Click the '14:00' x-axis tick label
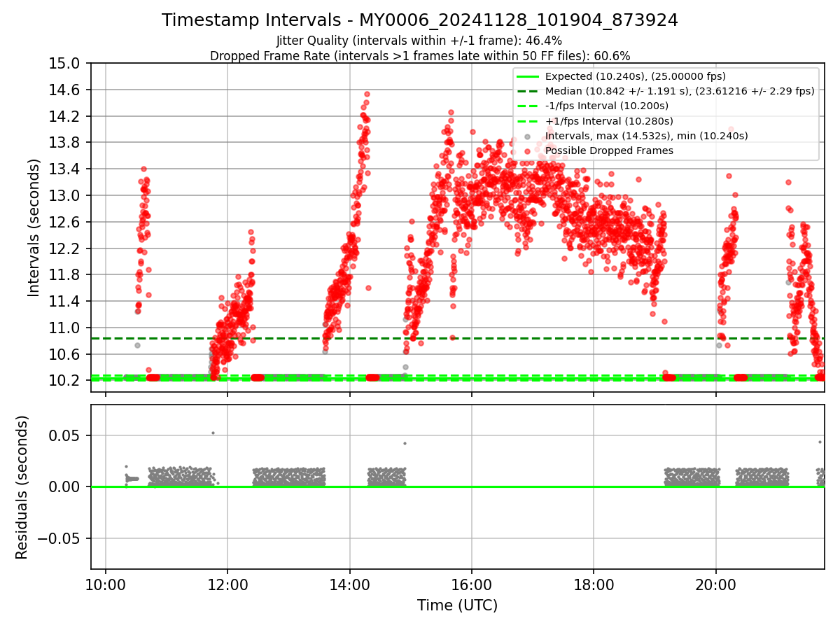Viewport: 840px width, 630px height. (x=349, y=586)
